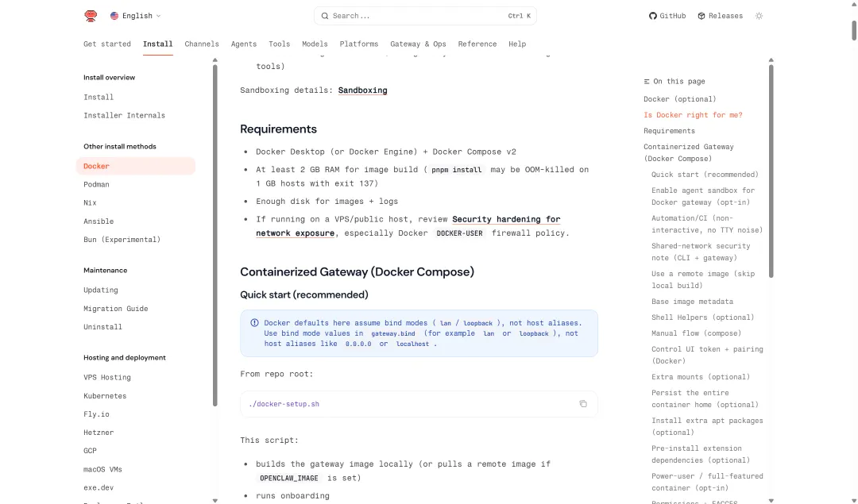Image resolution: width=858 pixels, height=504 pixels.
Task: Jump to Use a remote image entry
Action: pyautogui.click(x=703, y=280)
